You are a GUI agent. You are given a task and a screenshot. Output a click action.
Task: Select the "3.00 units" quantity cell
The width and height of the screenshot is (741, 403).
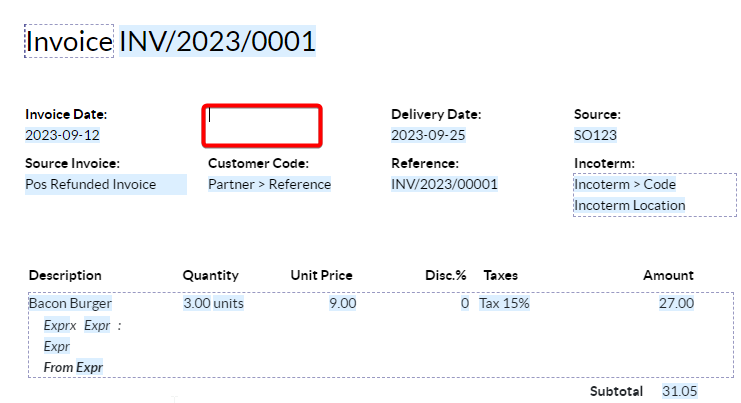(x=213, y=303)
